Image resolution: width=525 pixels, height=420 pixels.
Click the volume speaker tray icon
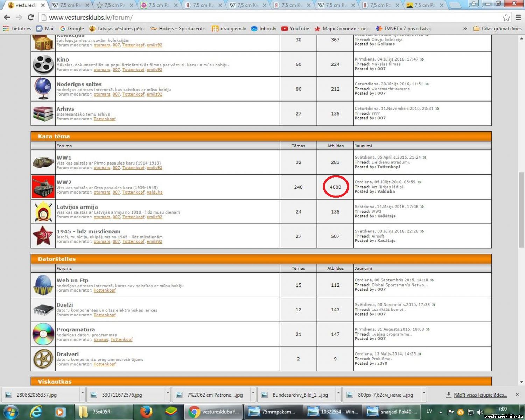pos(481,412)
